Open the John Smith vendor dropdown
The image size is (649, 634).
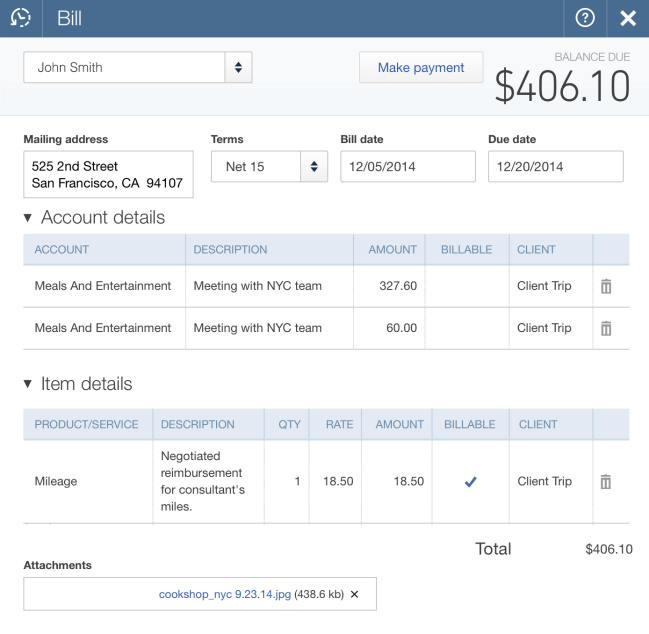[238, 67]
